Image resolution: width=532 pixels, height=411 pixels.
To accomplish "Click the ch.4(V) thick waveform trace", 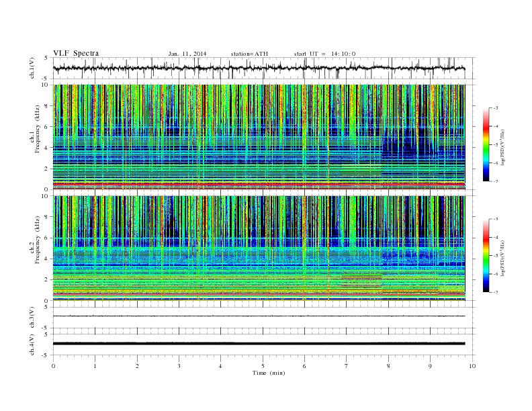I will click(259, 344).
